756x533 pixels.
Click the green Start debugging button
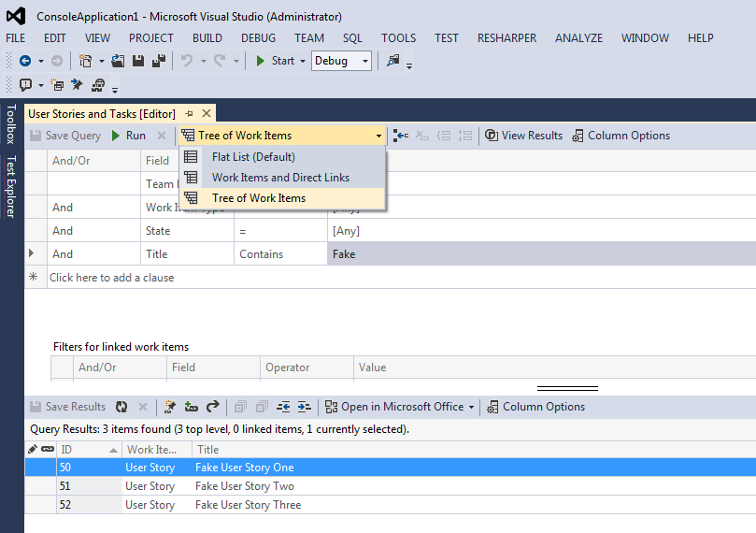(276, 61)
